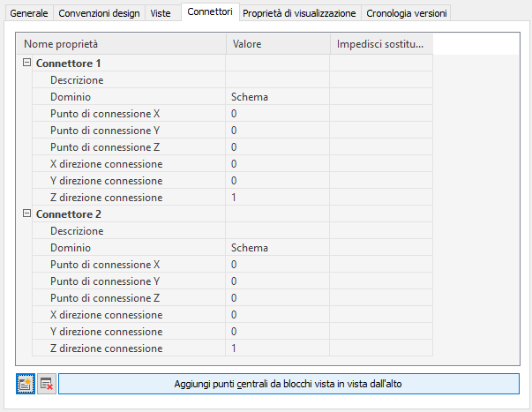Click the Nome proprietà column header
Screen dimensions: 532x412
click(122, 44)
